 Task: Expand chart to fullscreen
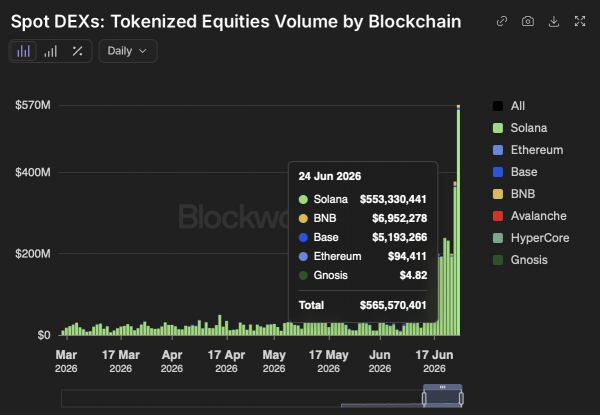[580, 21]
